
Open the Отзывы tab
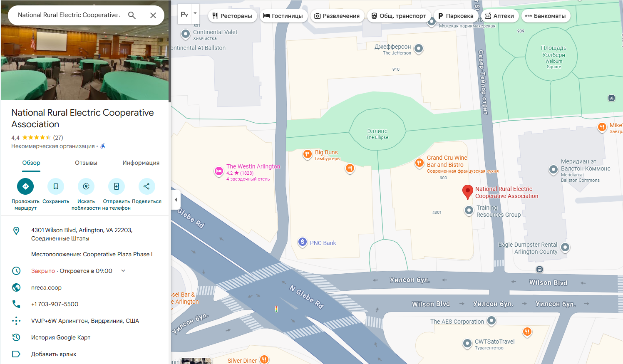(x=86, y=163)
